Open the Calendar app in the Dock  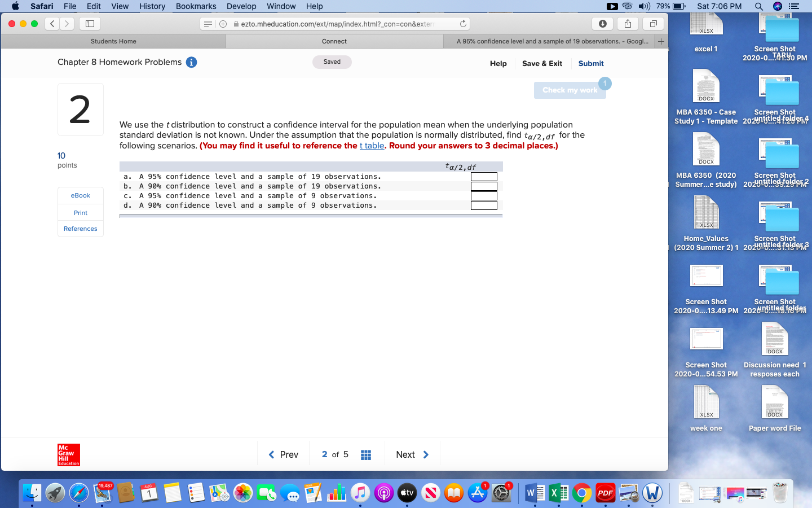click(x=149, y=493)
